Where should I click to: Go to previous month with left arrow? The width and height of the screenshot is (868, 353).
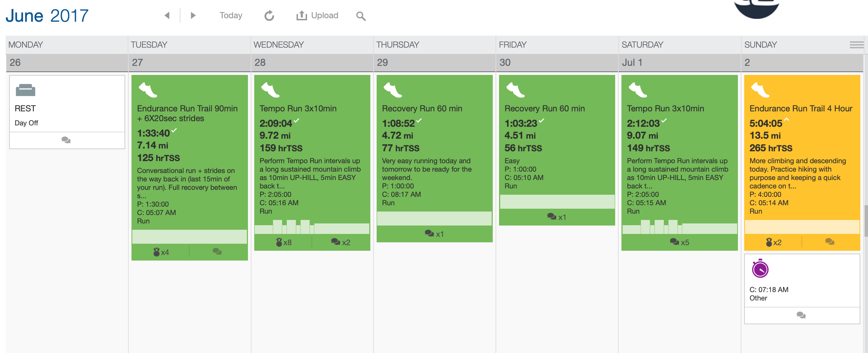167,15
